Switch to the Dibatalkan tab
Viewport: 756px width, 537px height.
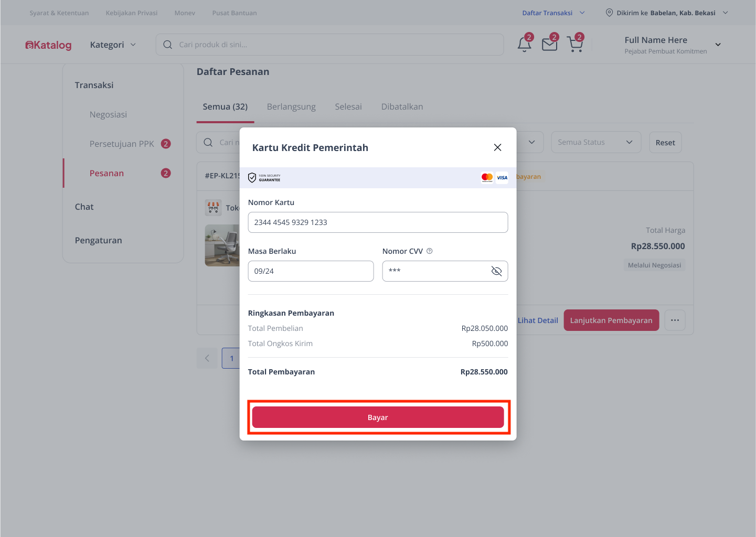click(x=402, y=106)
